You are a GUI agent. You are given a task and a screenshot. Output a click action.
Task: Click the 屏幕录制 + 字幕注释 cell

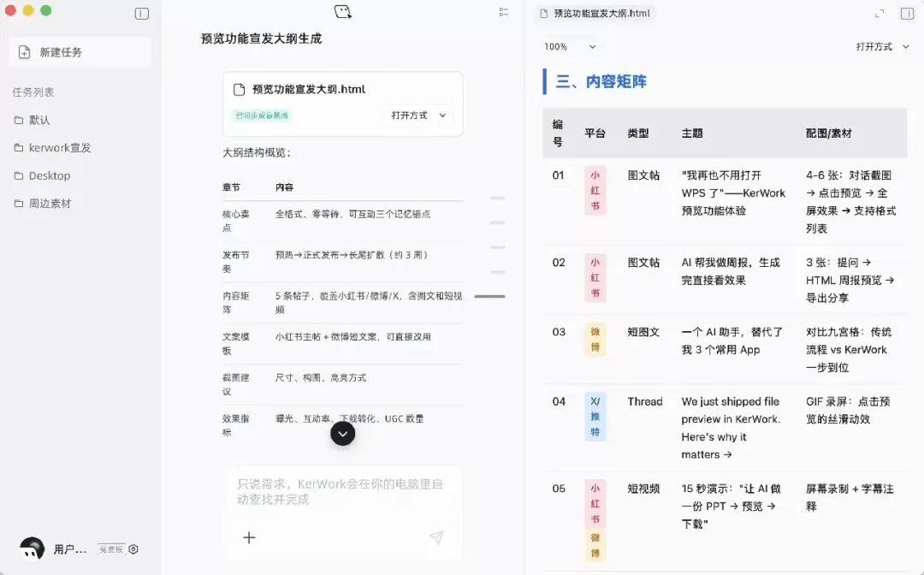(850, 497)
